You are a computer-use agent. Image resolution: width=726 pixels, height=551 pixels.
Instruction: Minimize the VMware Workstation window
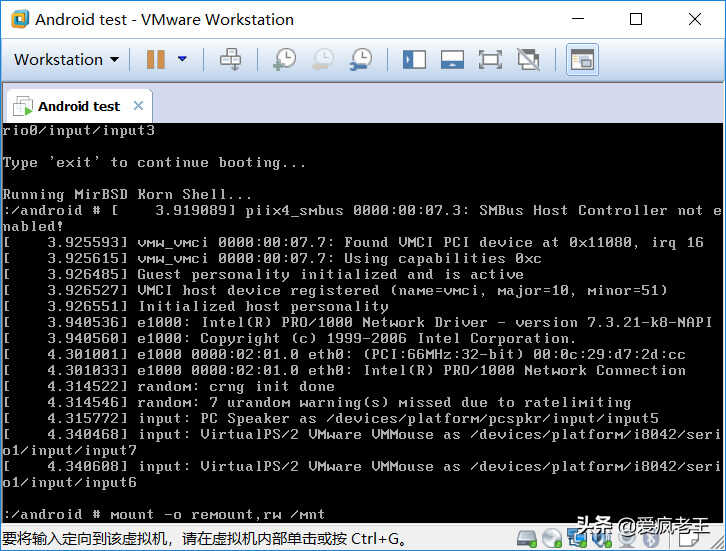pyautogui.click(x=577, y=19)
